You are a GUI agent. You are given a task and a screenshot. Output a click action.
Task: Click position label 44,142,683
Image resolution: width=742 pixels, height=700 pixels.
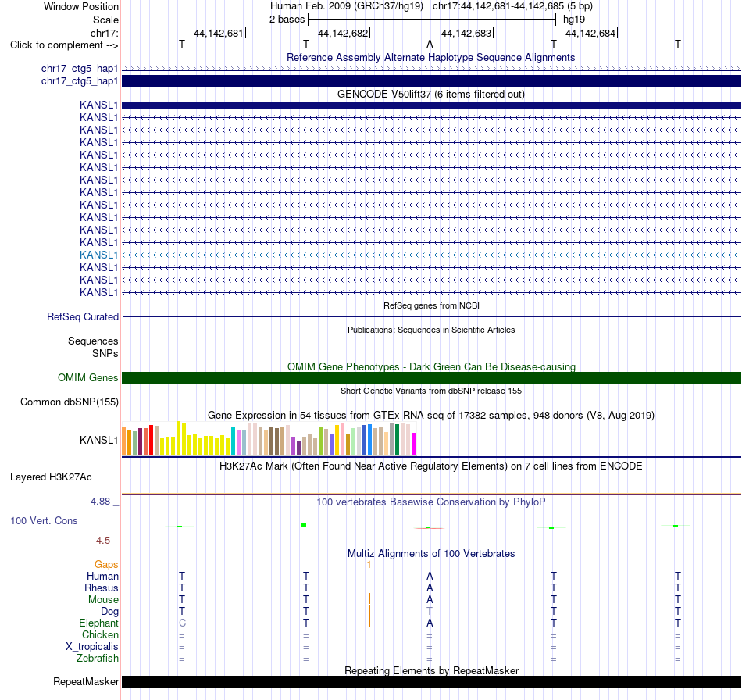click(x=466, y=33)
